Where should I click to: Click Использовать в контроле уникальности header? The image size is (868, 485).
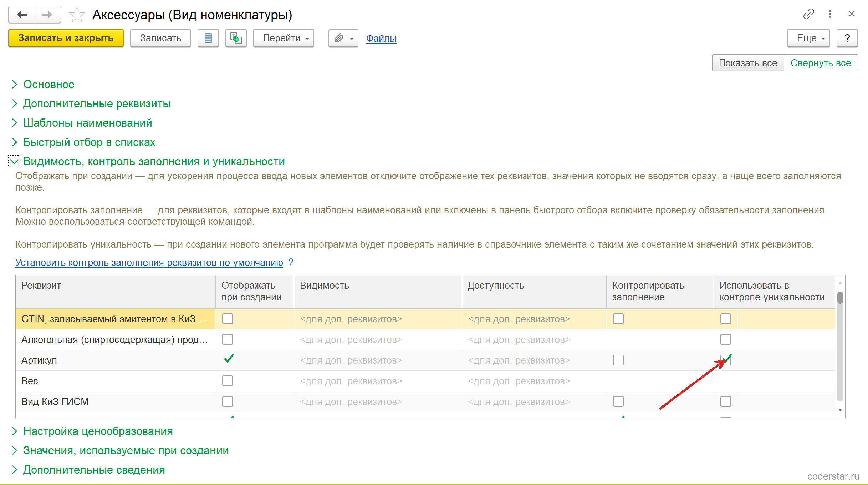click(775, 292)
